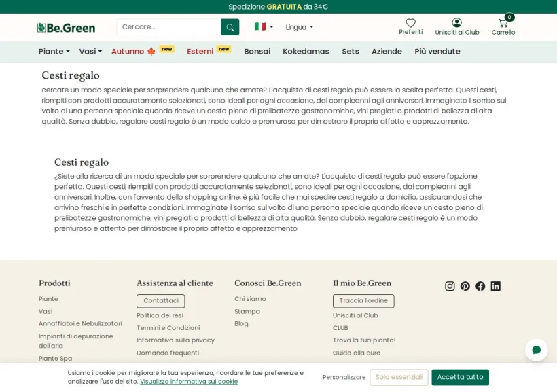The height and width of the screenshot is (392, 557).
Task: Expand the Piante menu
Action: 54,51
